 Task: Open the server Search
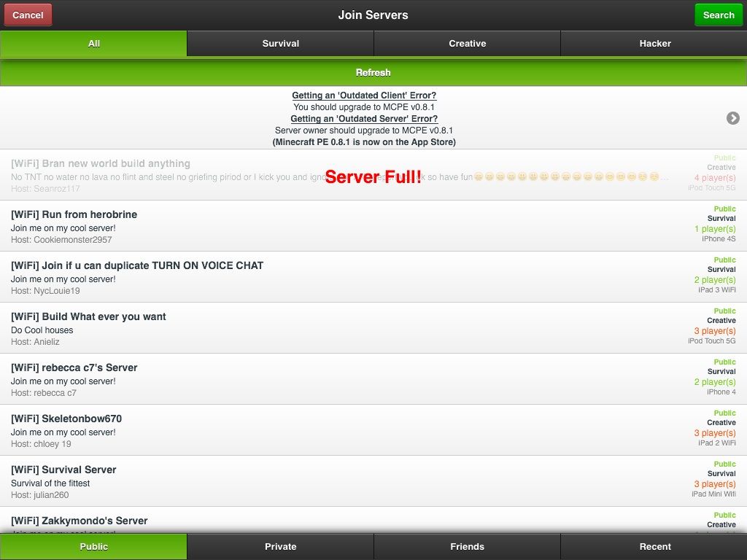[719, 15]
